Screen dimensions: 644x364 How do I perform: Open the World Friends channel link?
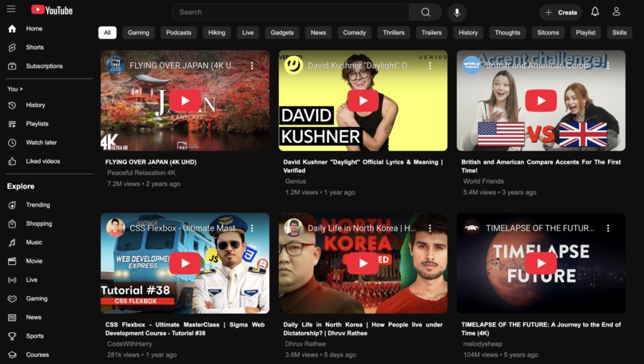click(483, 181)
